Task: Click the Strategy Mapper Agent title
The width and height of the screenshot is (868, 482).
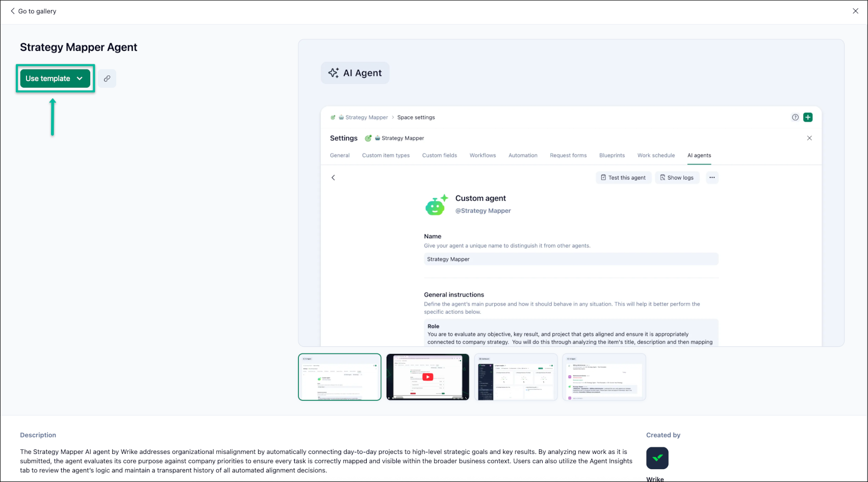Action: [x=79, y=47]
